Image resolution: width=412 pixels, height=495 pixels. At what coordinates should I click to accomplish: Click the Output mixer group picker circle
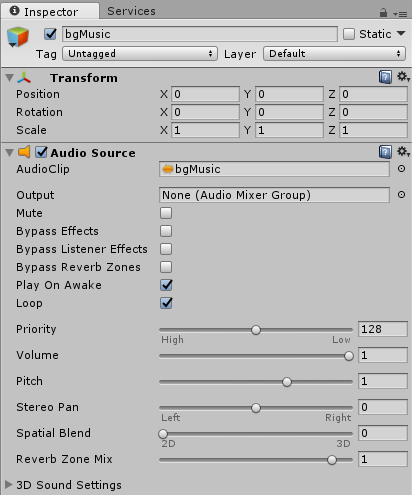pos(401,195)
